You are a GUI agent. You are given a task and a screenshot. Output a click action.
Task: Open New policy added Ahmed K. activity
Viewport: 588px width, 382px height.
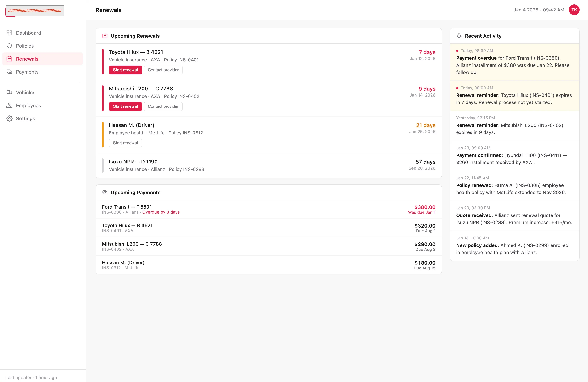515,246
